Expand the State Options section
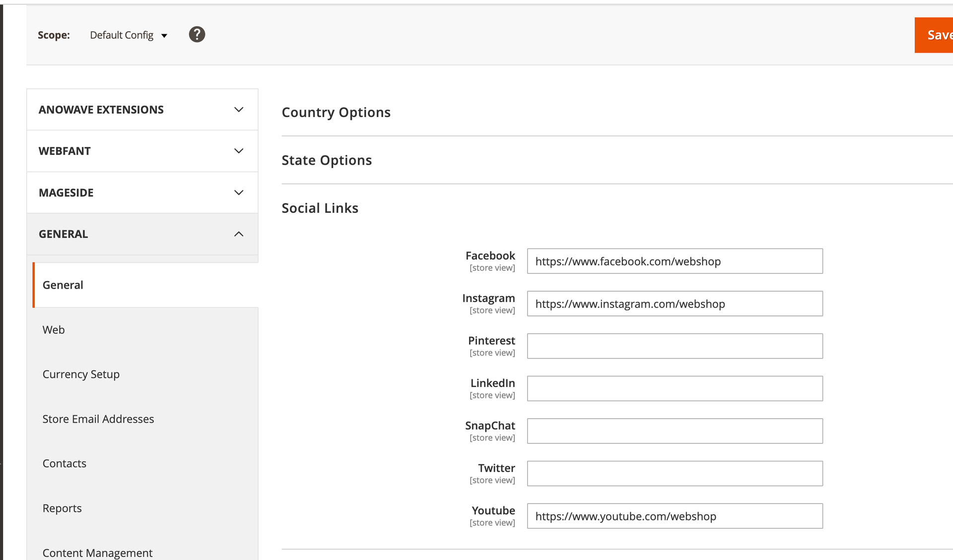This screenshot has height=560, width=953. [x=327, y=161]
